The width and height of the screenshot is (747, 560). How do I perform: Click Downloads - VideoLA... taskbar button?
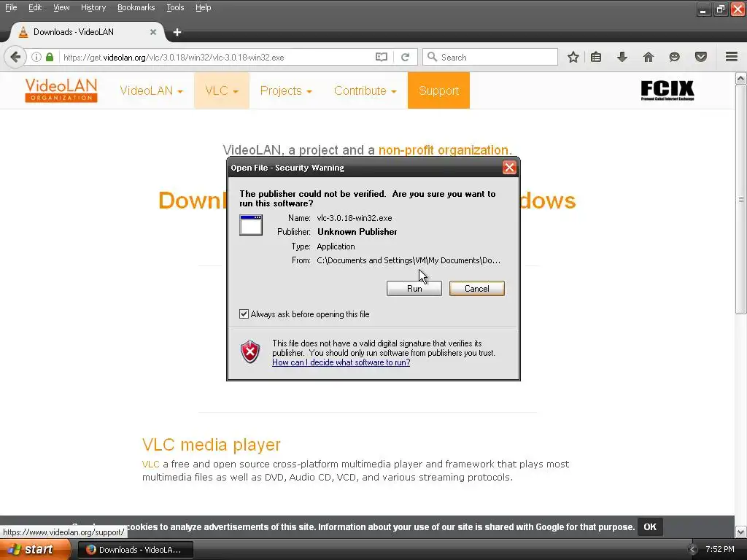[x=136, y=550]
